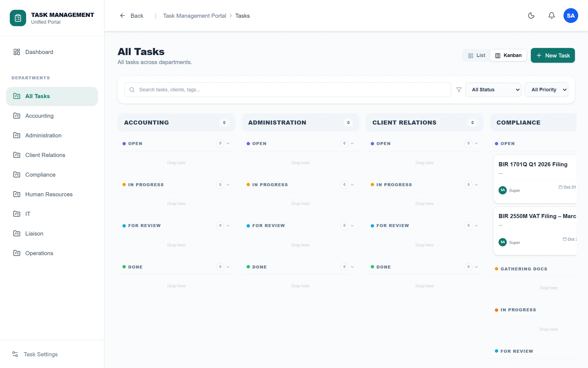The image size is (588, 368).
Task: Click the Accounting column count badge
Action: click(x=224, y=123)
